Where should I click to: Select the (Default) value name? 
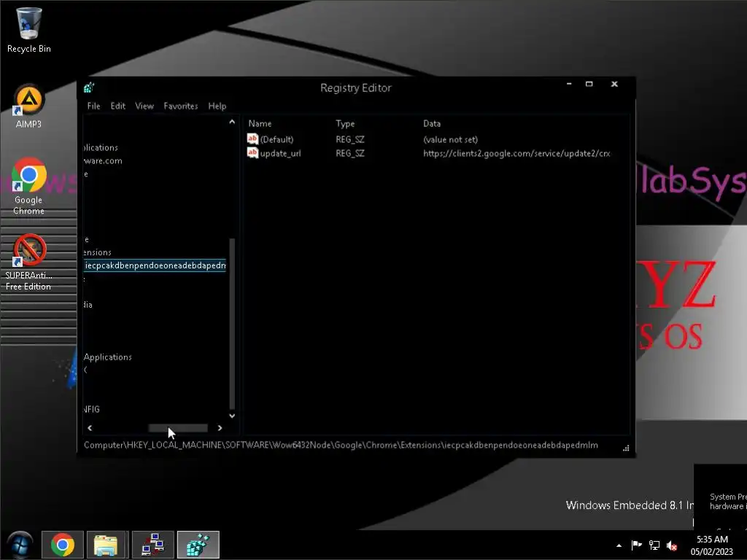pos(276,139)
